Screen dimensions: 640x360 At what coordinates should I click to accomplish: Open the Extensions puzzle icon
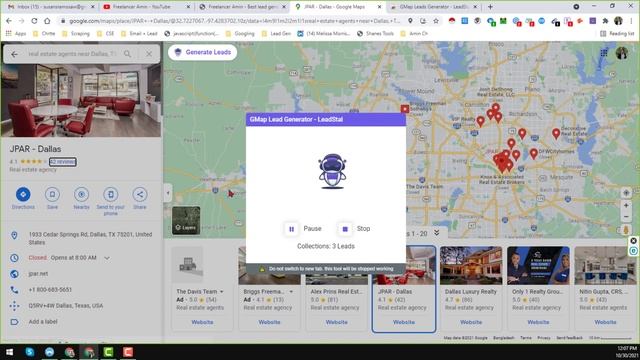pos(605,21)
